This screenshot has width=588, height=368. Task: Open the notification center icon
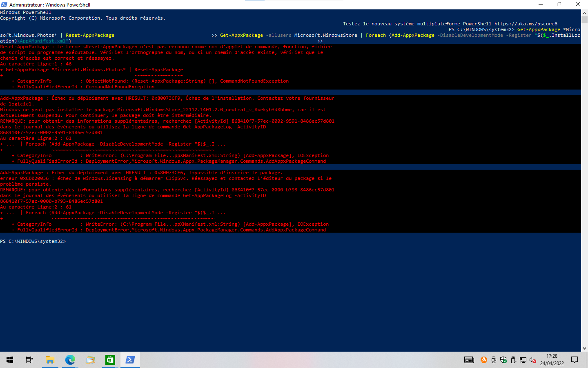point(575,360)
